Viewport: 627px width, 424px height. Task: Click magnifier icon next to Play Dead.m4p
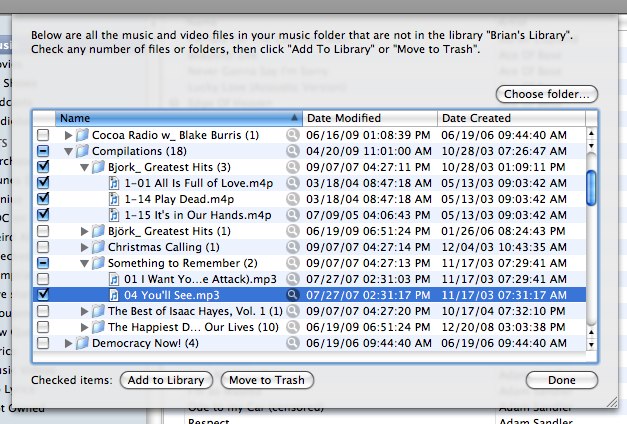[x=293, y=199]
